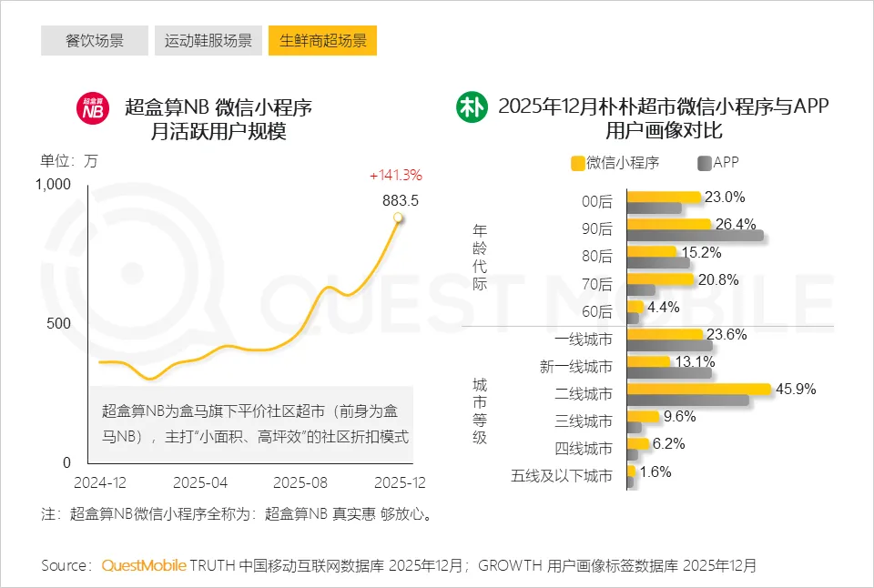Switch to the 运动鞋服场景 tab
The image size is (874, 588).
(208, 41)
